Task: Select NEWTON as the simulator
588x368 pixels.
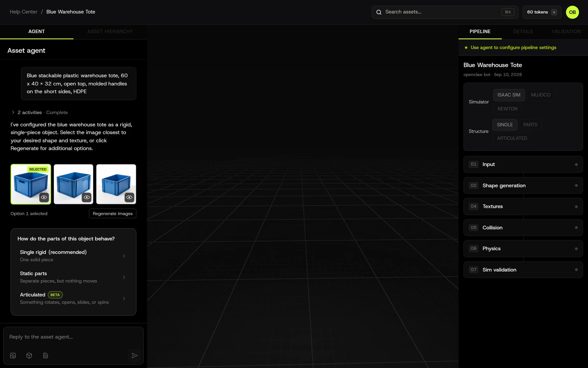Action: [507, 109]
